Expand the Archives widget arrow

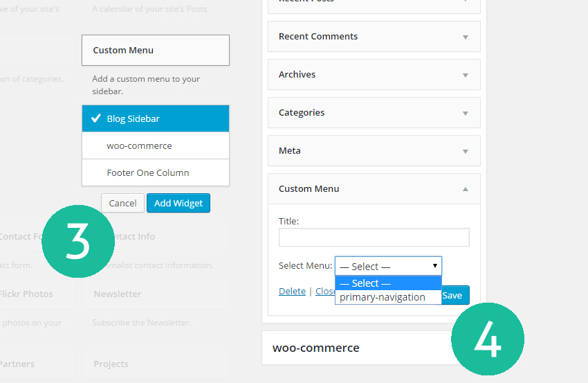(x=465, y=75)
